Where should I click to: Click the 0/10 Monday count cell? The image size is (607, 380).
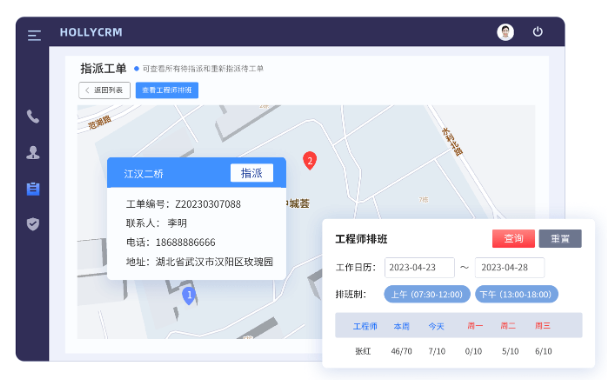[x=473, y=351]
